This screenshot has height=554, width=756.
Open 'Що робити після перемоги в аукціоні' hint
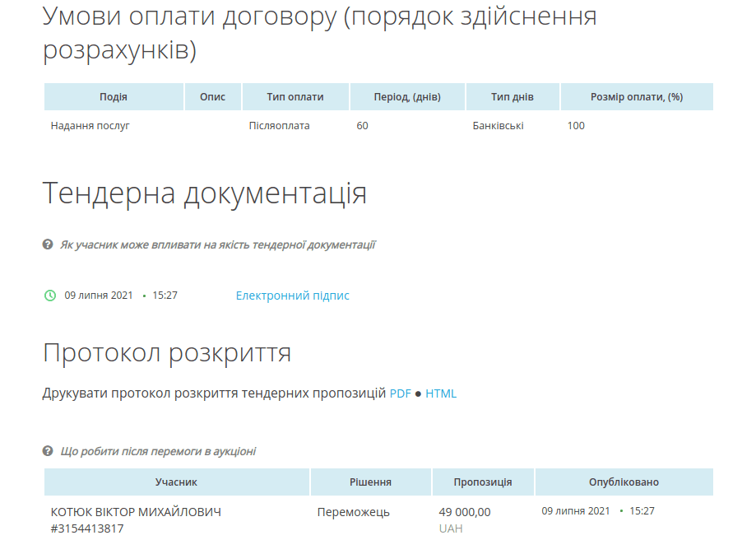click(x=158, y=451)
